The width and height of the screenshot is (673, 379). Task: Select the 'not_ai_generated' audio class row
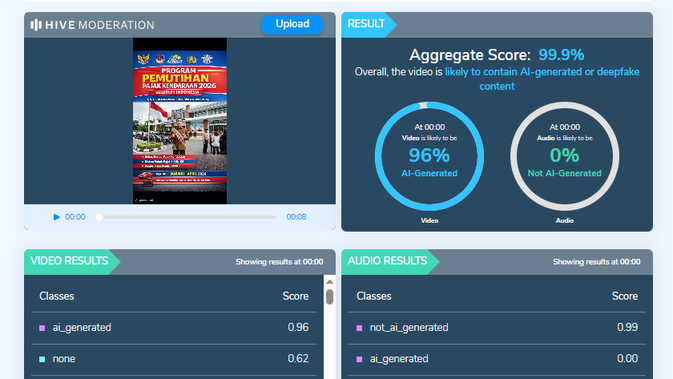pos(497,328)
